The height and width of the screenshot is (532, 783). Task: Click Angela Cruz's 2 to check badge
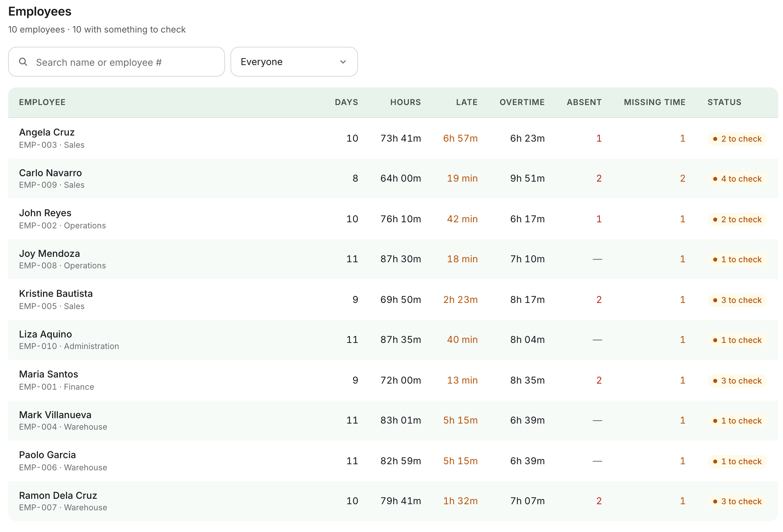click(737, 139)
